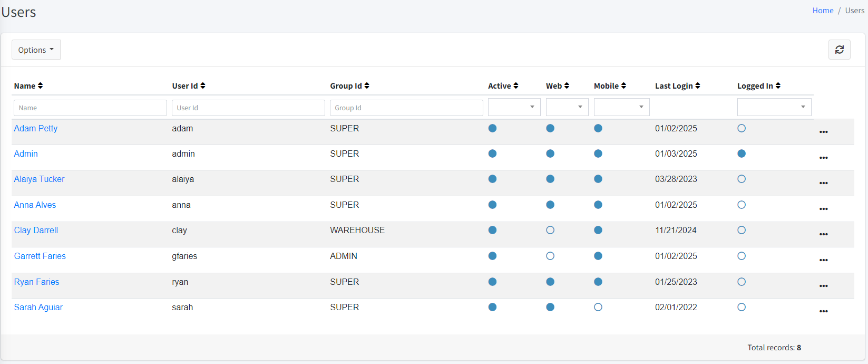Screen dimensions: 868x364
Task: Sort by Last Login column arrows
Action: pos(698,86)
